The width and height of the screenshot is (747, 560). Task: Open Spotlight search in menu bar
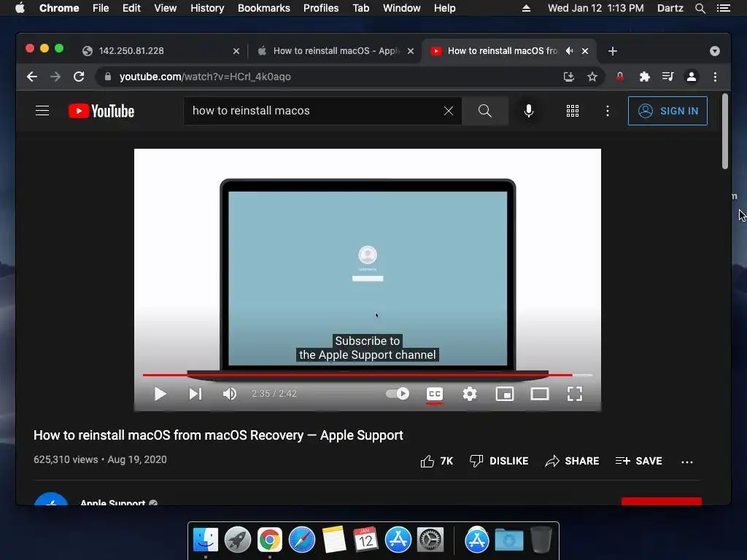pos(700,8)
